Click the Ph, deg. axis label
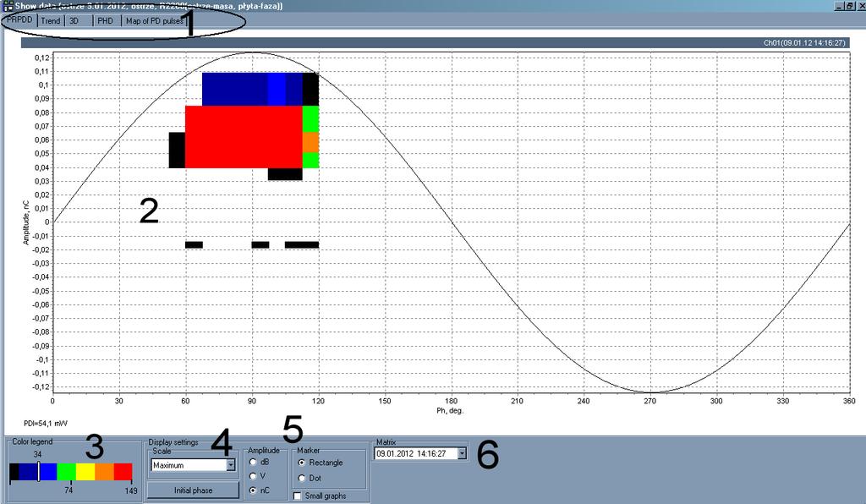This screenshot has height=504, width=866. (x=450, y=410)
